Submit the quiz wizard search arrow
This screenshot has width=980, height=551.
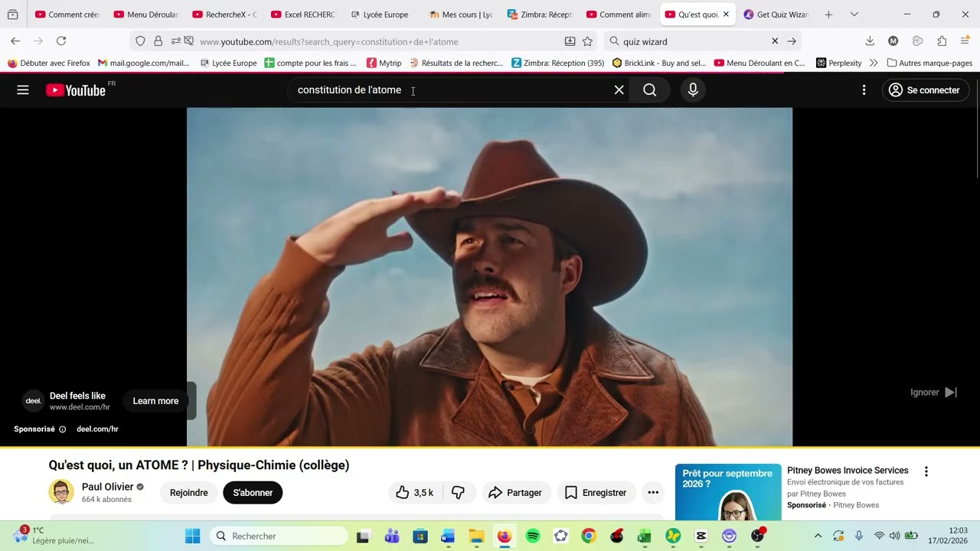coord(792,41)
